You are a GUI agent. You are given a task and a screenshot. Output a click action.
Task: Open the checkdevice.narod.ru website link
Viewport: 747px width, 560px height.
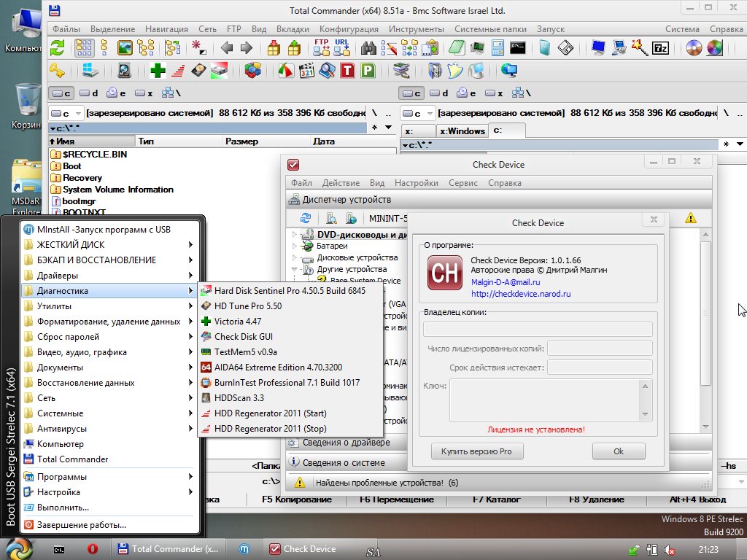point(521,294)
